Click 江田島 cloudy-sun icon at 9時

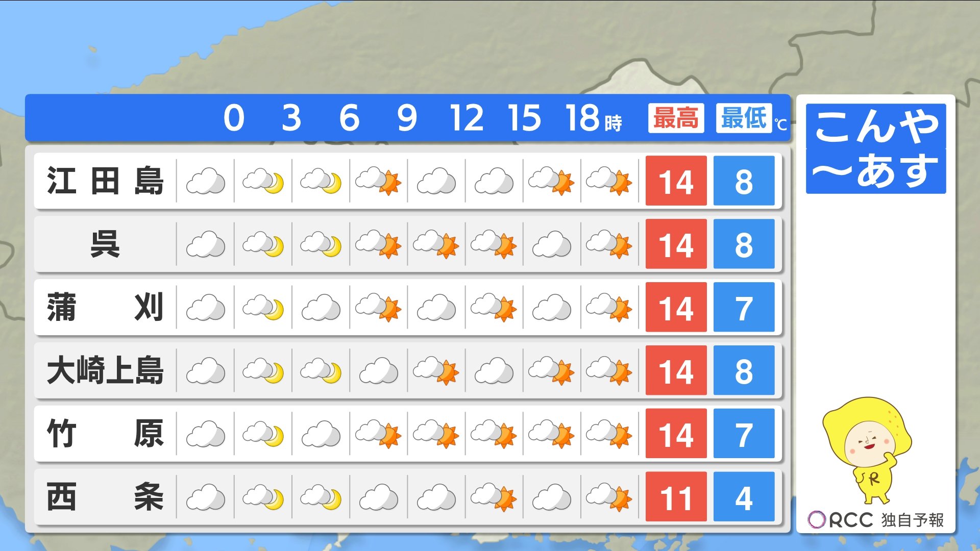(378, 181)
